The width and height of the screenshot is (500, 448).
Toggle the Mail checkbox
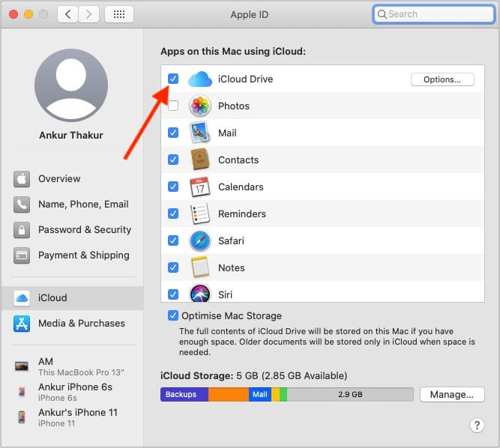coord(173,133)
